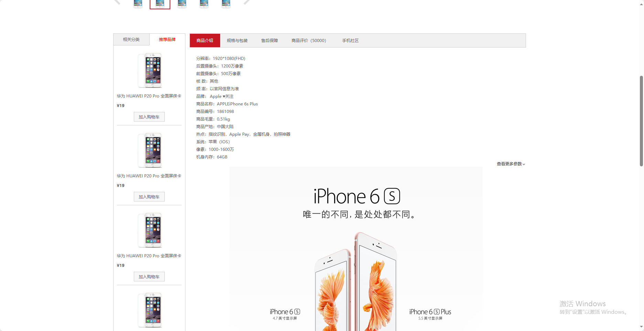Click the third sidebar product's 加入购物车 button
644x331 pixels.
[149, 277]
